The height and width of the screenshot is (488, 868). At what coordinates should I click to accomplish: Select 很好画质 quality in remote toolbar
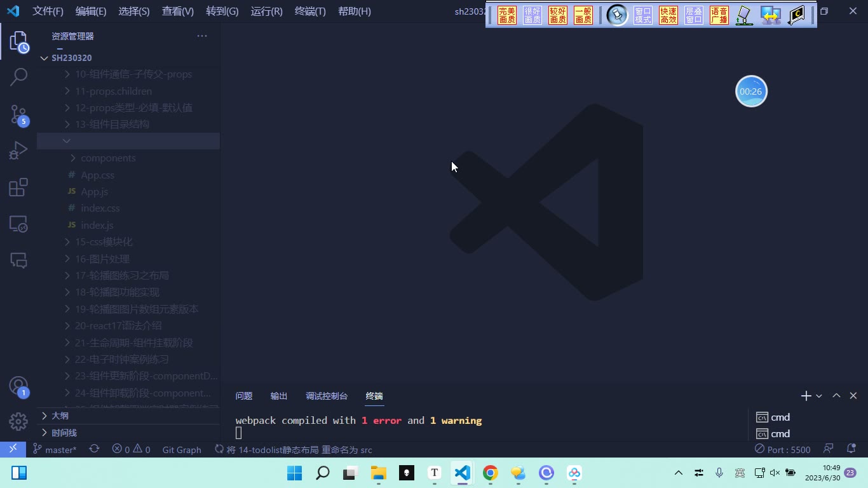tap(532, 15)
